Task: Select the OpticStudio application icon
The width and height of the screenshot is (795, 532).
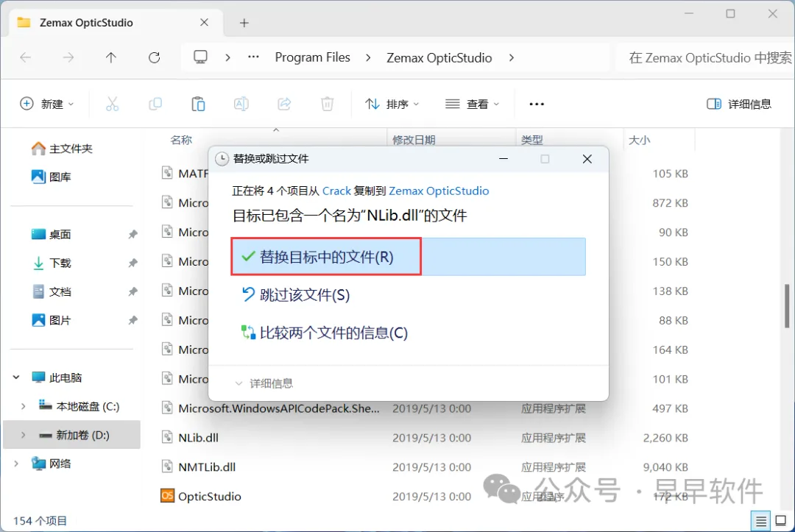Action: (167, 495)
